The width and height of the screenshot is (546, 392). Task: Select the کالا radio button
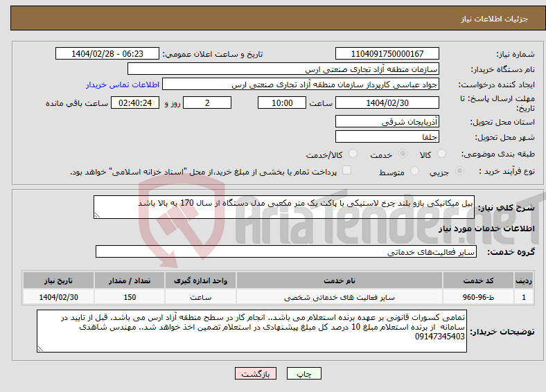point(441,154)
